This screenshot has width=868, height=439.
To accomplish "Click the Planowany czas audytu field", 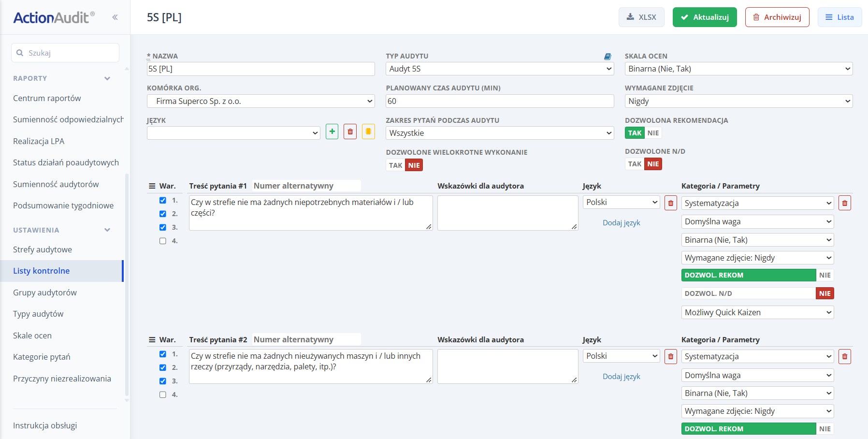I will click(x=500, y=101).
